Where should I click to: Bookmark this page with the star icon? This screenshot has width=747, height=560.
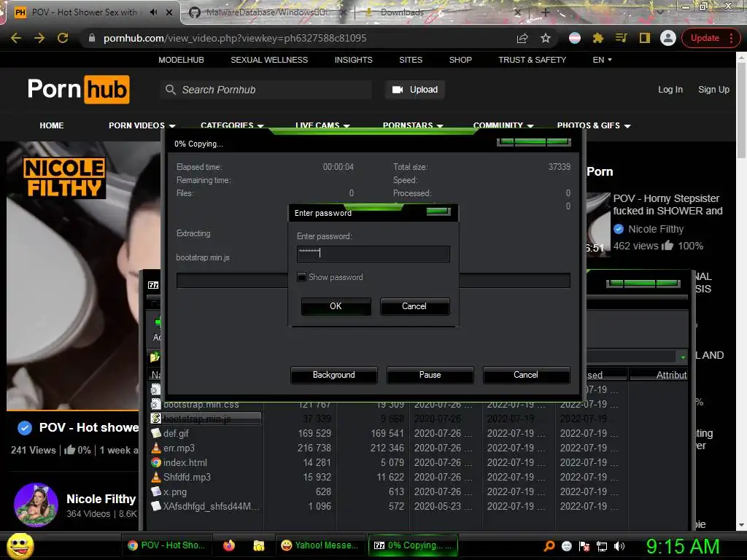click(546, 38)
